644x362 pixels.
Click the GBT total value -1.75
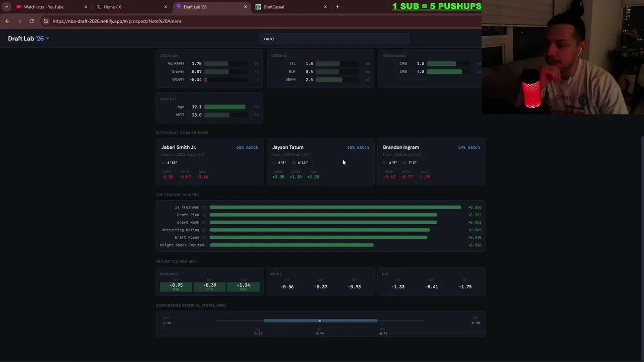click(465, 287)
